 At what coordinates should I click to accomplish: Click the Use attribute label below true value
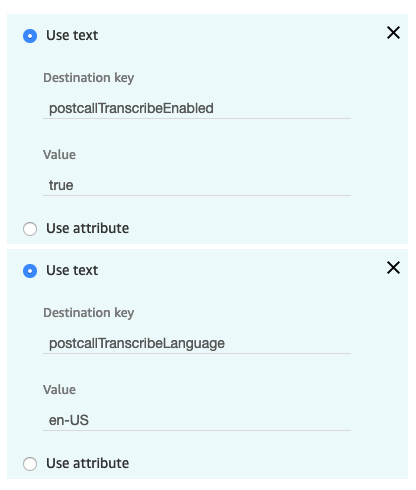pyautogui.click(x=87, y=228)
